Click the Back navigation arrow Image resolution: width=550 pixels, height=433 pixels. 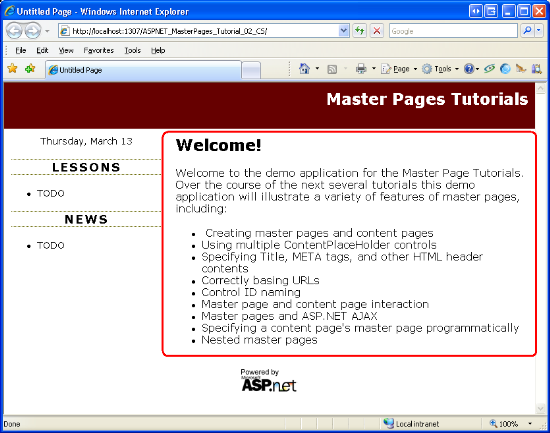(x=14, y=31)
